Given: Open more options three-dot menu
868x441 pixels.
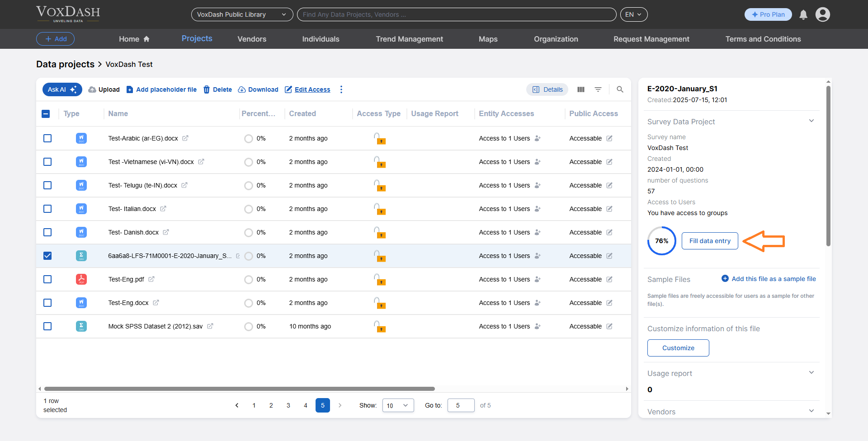Looking at the screenshot, I should (341, 89).
